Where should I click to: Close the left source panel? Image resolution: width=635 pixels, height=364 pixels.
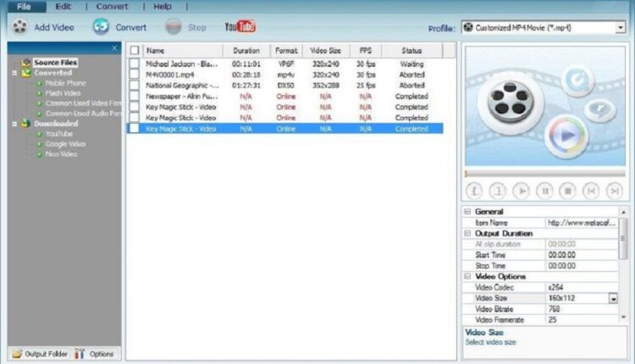(x=115, y=48)
